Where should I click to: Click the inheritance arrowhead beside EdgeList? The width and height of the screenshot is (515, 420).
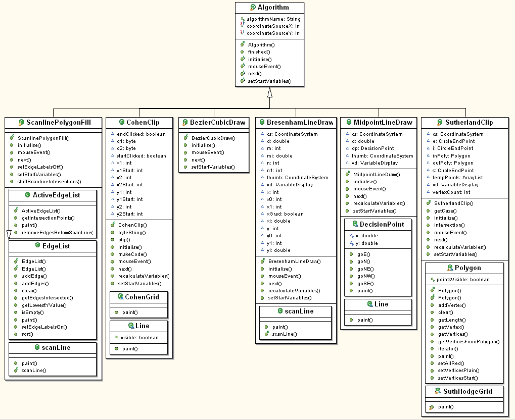pyautogui.click(x=9, y=235)
